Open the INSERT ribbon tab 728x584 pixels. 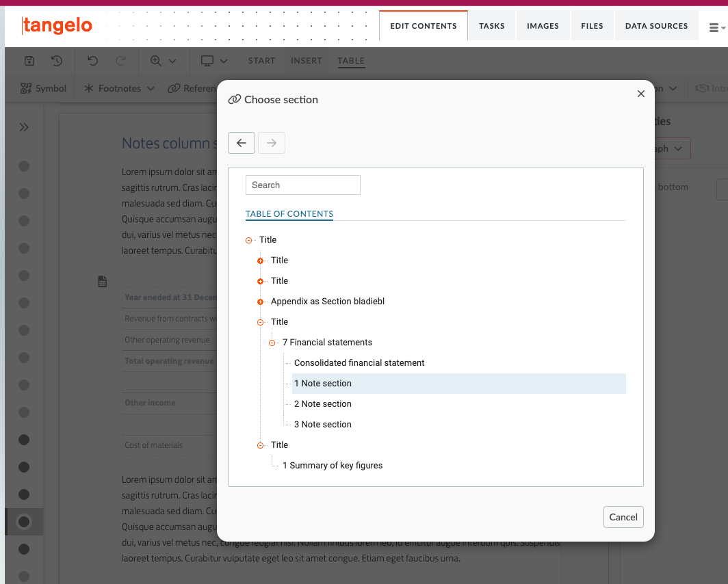pyautogui.click(x=307, y=61)
